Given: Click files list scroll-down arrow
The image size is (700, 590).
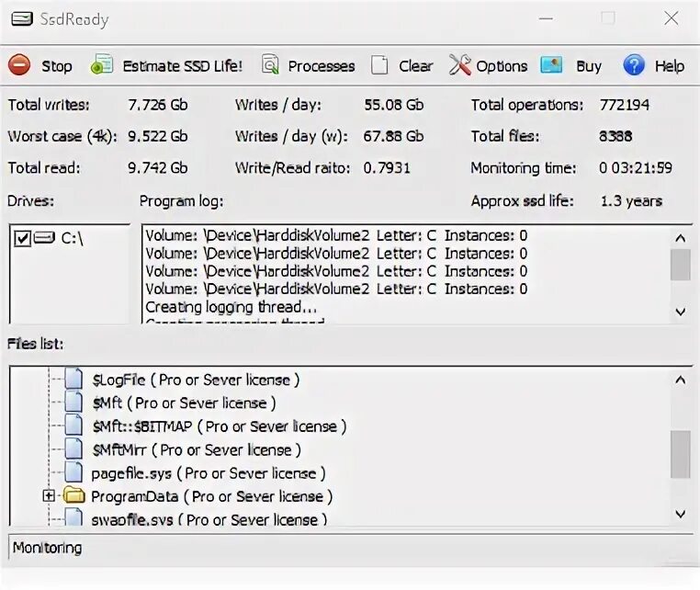Looking at the screenshot, I should pyautogui.click(x=681, y=514).
